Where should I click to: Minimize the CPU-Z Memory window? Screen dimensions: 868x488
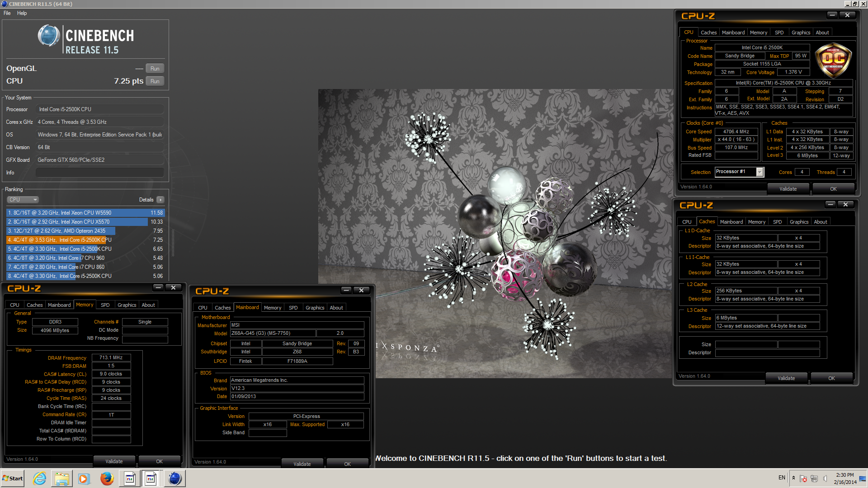(158, 287)
